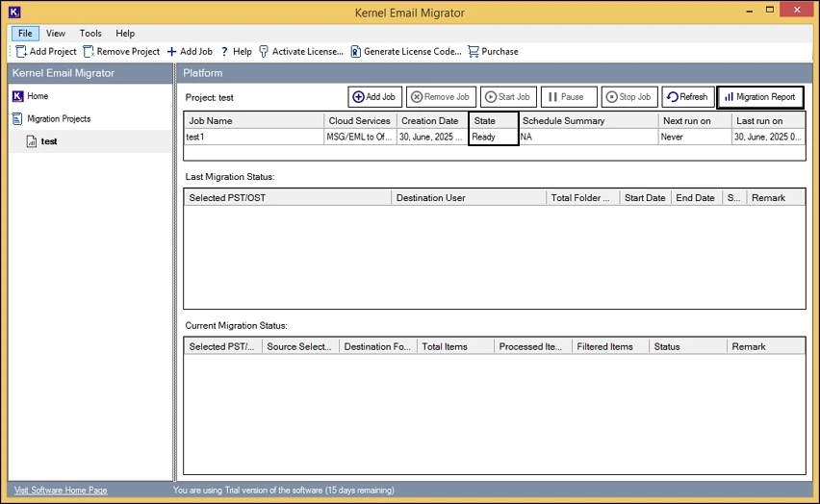Click the Kernel app logo in title bar
Screen dimensions: 820x504
tap(14, 12)
